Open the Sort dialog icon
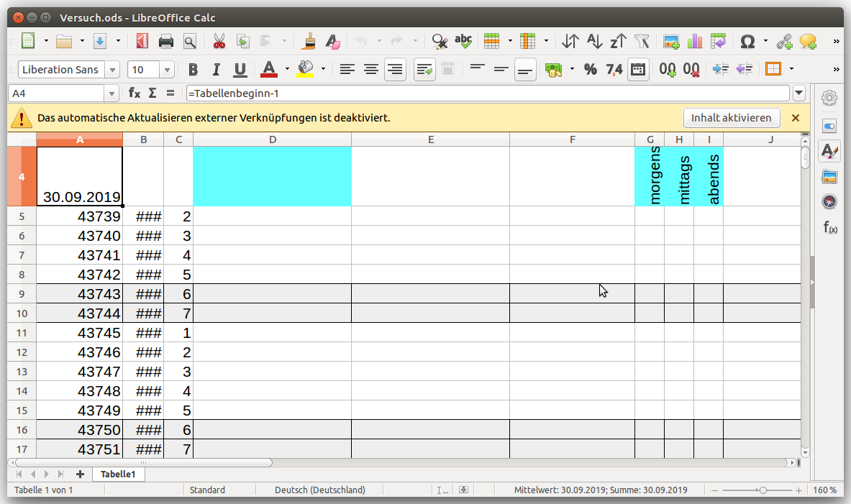The width and height of the screenshot is (851, 504). (x=570, y=41)
